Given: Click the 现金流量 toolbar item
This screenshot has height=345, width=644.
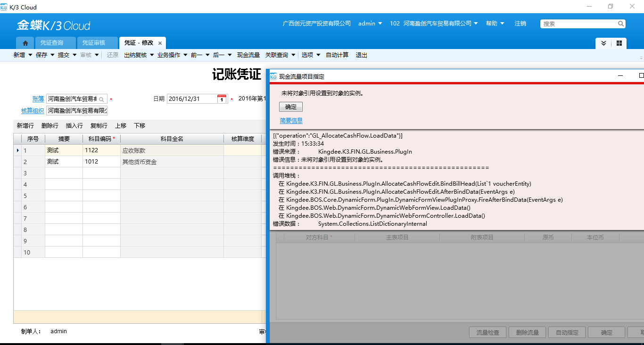Looking at the screenshot, I should tap(248, 55).
